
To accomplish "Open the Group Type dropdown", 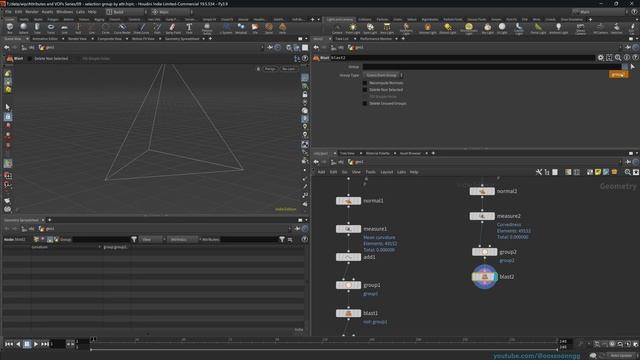I will pos(383,76).
